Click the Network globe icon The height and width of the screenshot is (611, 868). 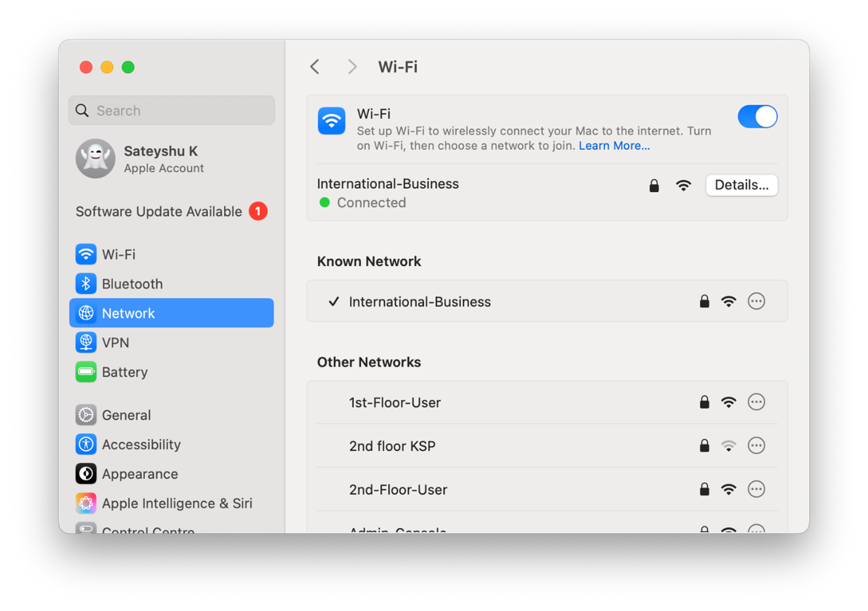tap(86, 313)
